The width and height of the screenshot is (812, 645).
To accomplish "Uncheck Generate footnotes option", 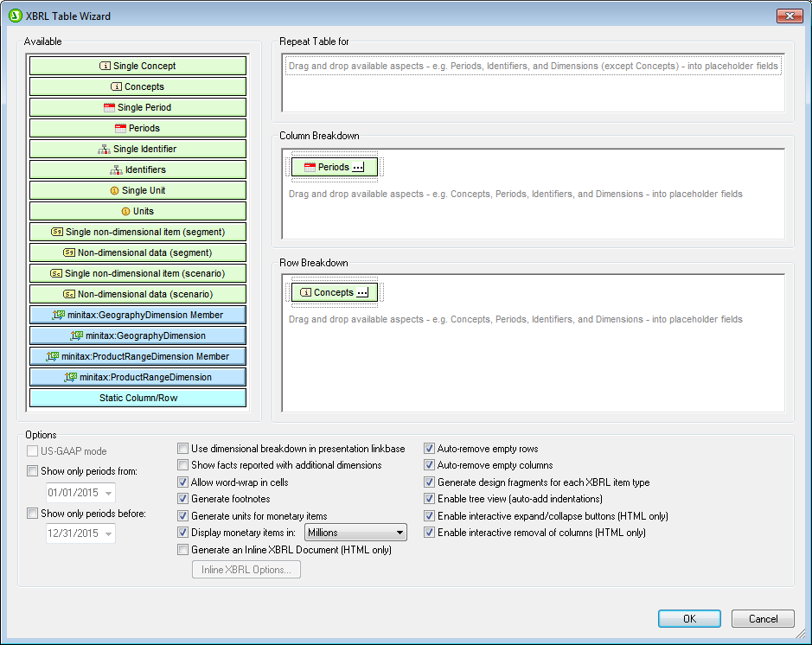I will pyautogui.click(x=182, y=499).
